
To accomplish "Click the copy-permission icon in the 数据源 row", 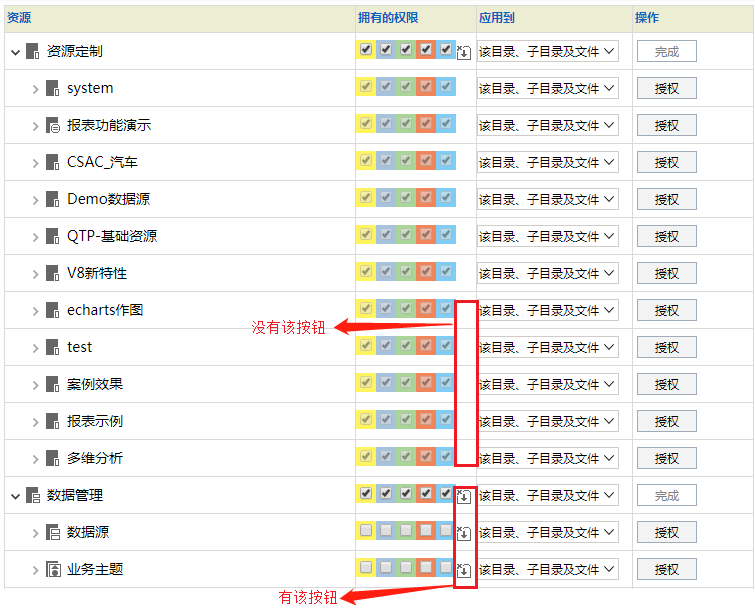I will (x=464, y=533).
